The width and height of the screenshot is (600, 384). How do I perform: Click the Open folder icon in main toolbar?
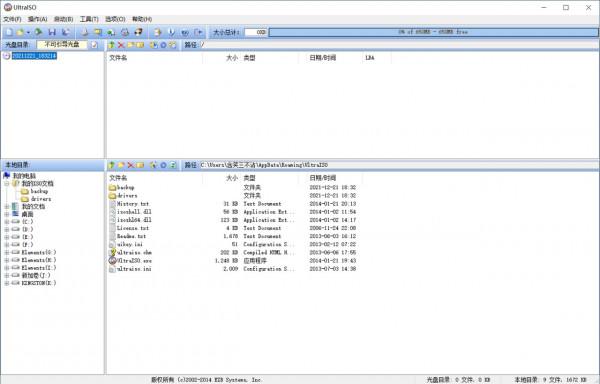[x=20, y=33]
